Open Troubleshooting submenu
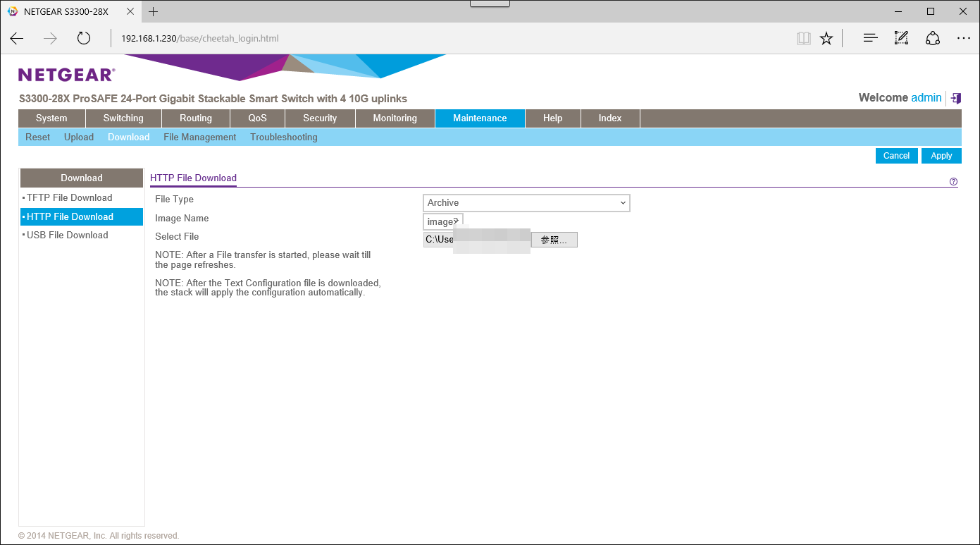980x545 pixels. (x=284, y=137)
